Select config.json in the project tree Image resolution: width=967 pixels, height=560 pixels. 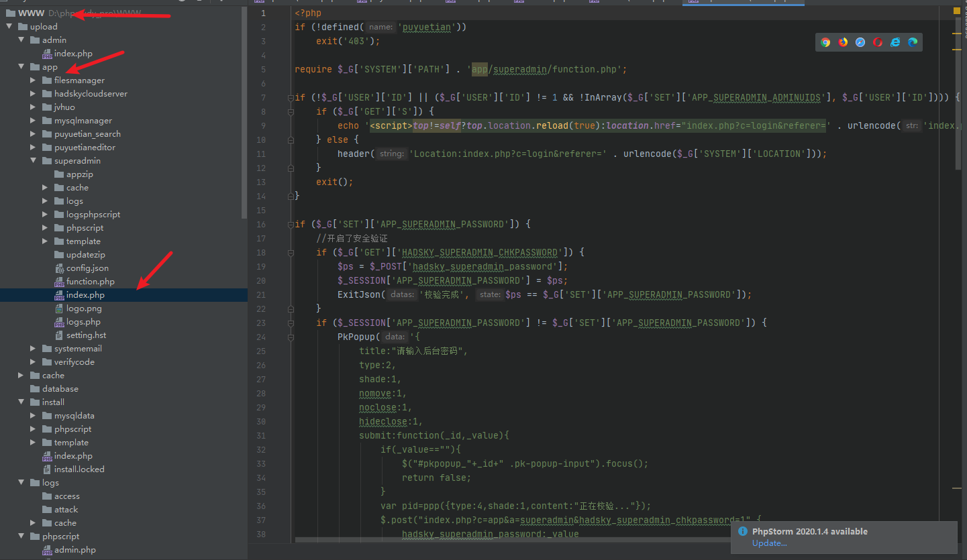coord(87,268)
